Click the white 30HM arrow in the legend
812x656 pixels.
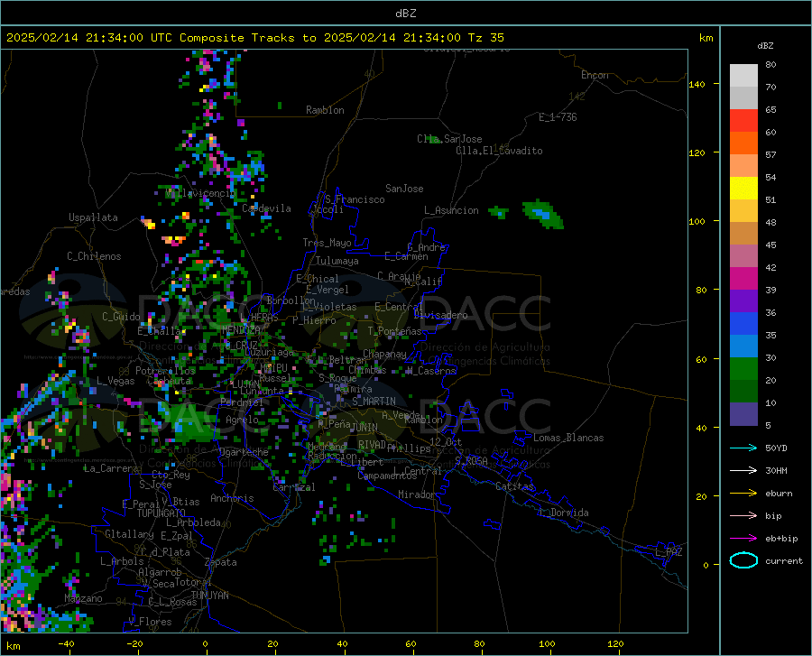(743, 471)
